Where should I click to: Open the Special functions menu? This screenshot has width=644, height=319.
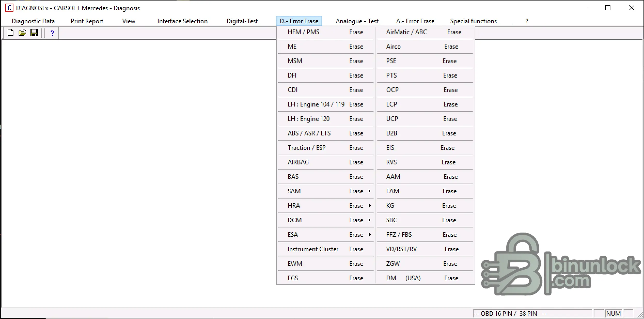click(x=473, y=21)
